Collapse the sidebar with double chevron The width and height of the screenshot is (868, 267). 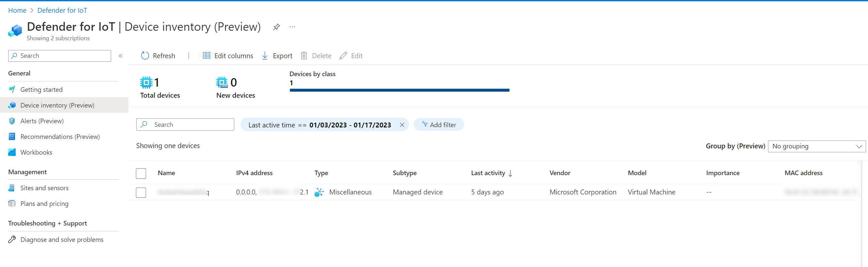[121, 56]
